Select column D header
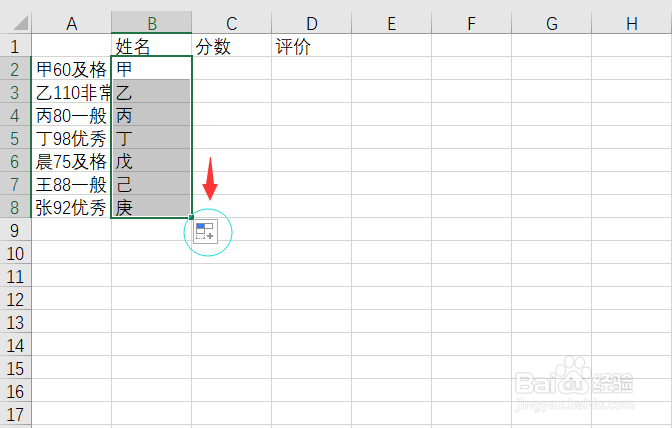The image size is (672, 428). [x=312, y=23]
